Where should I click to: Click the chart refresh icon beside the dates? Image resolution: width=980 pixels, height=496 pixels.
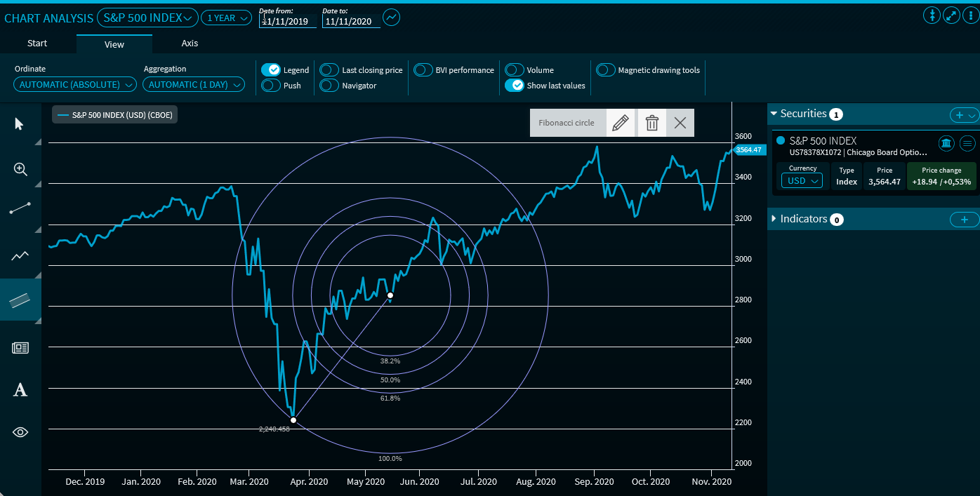(x=391, y=17)
